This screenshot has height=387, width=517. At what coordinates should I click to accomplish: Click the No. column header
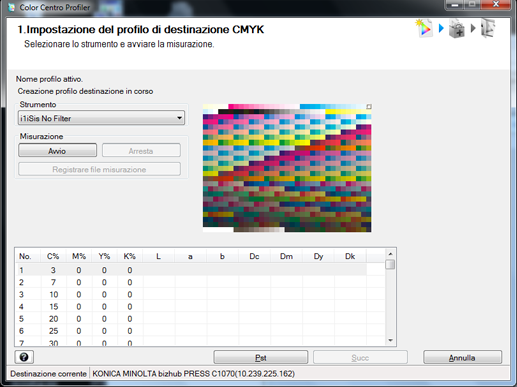(28, 256)
